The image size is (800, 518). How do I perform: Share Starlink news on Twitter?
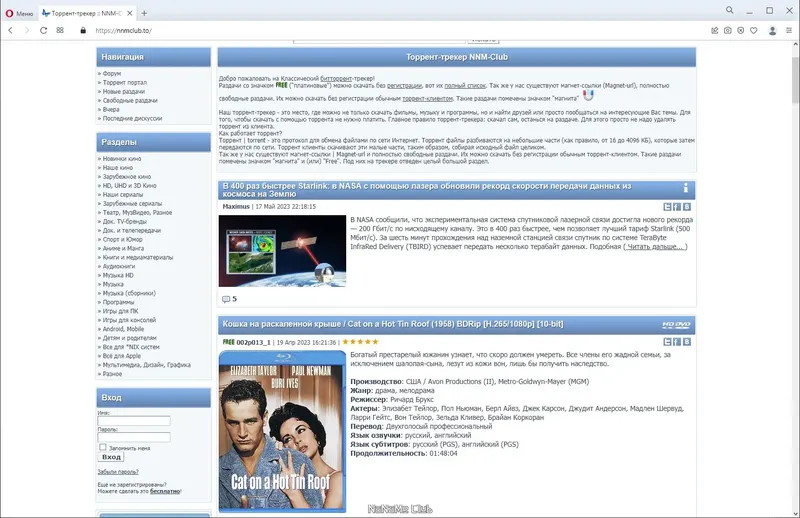coord(667,207)
